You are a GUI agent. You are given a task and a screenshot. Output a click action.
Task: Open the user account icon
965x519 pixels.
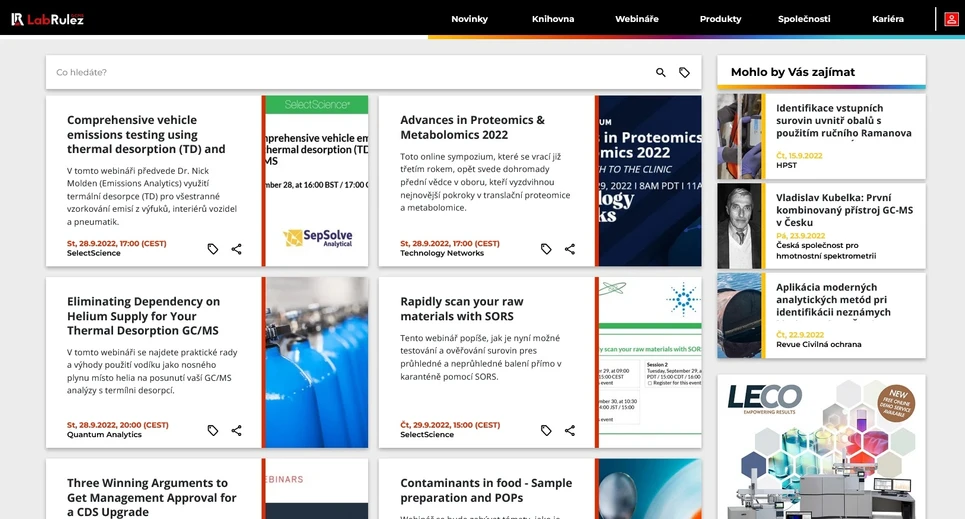pyautogui.click(x=951, y=19)
